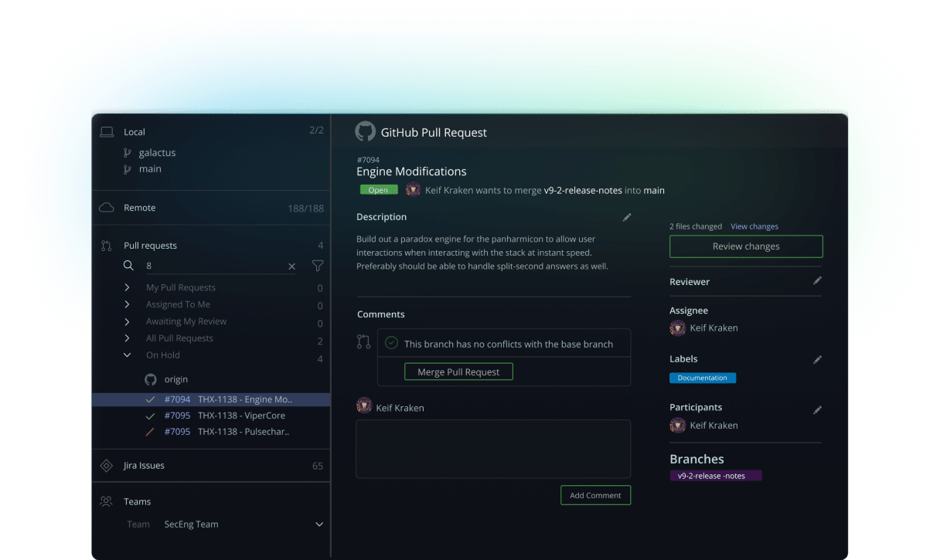Collapse the On Hold section
The image size is (940, 560).
129,355
